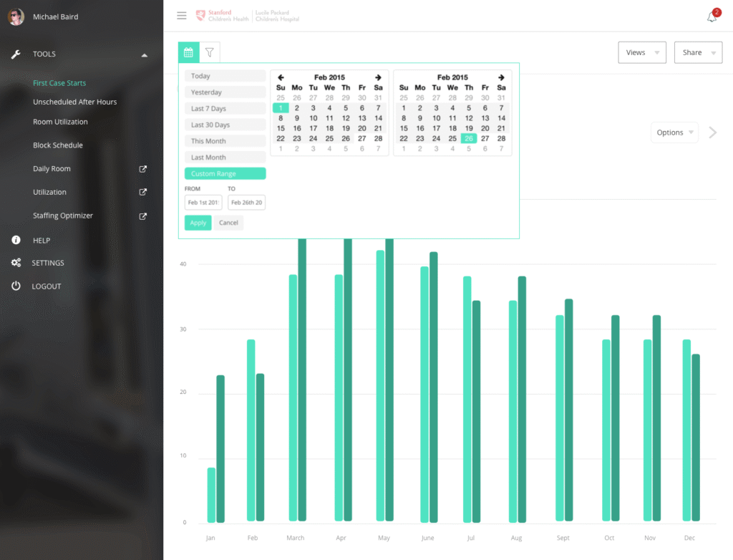This screenshot has height=560, width=733.
Task: Open the Views dropdown
Action: point(641,52)
